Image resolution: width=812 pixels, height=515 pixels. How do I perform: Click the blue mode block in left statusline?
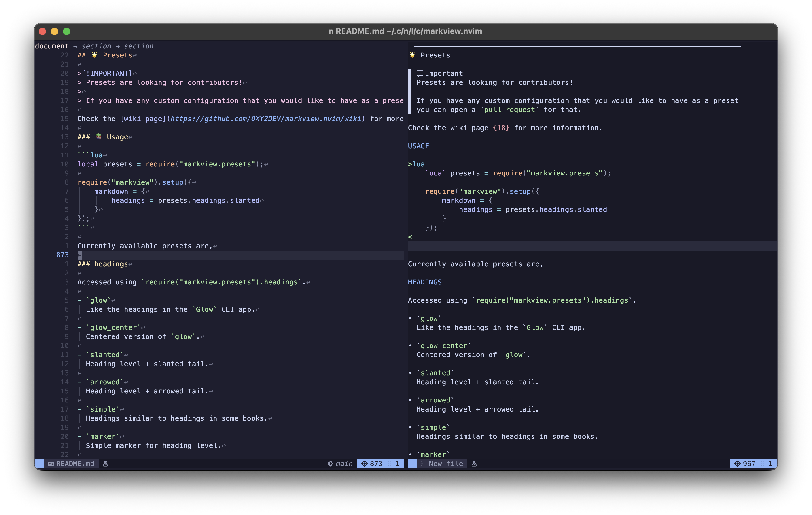39,464
